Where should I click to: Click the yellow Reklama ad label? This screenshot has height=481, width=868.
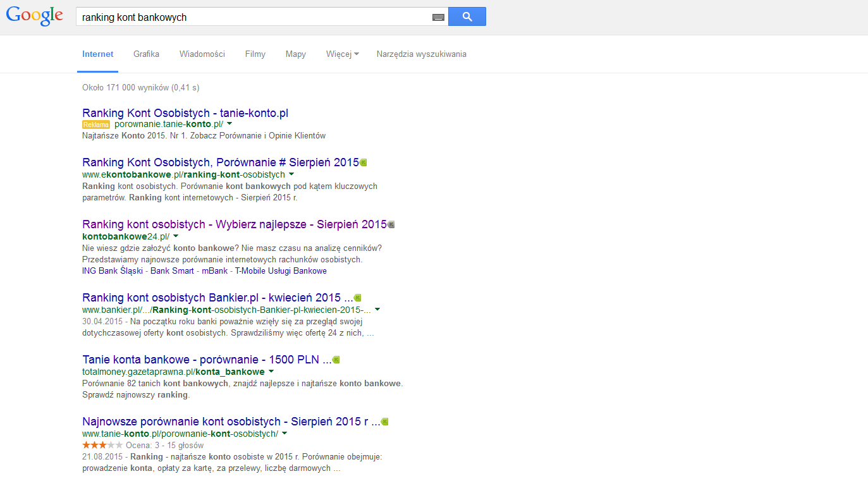tap(96, 125)
